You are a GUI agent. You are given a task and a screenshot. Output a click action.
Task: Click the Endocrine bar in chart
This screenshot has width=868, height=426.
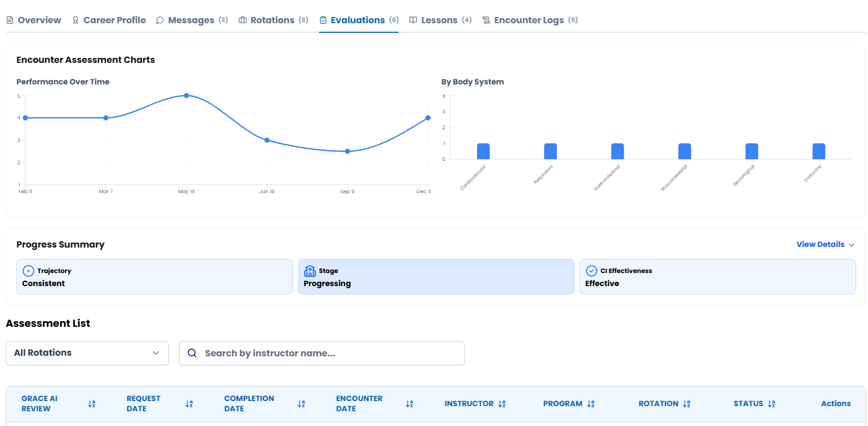point(819,151)
